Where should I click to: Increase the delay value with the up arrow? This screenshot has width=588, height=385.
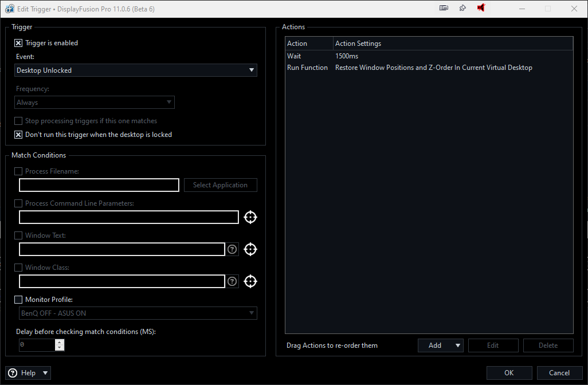(x=60, y=342)
